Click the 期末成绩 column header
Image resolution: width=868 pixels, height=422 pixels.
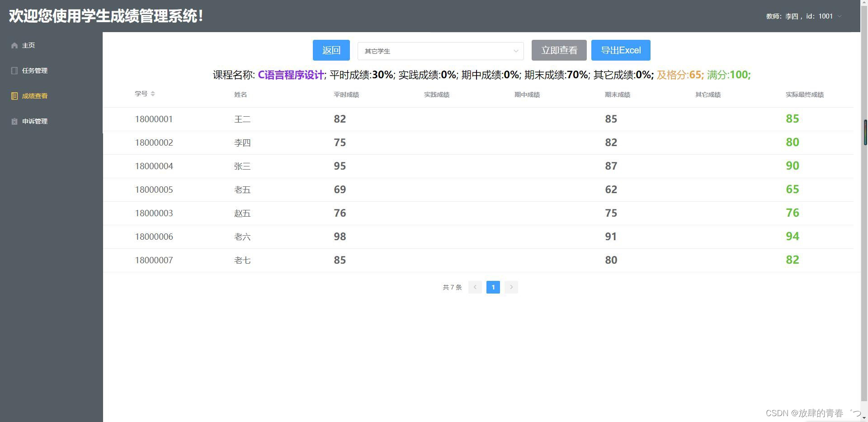click(618, 95)
